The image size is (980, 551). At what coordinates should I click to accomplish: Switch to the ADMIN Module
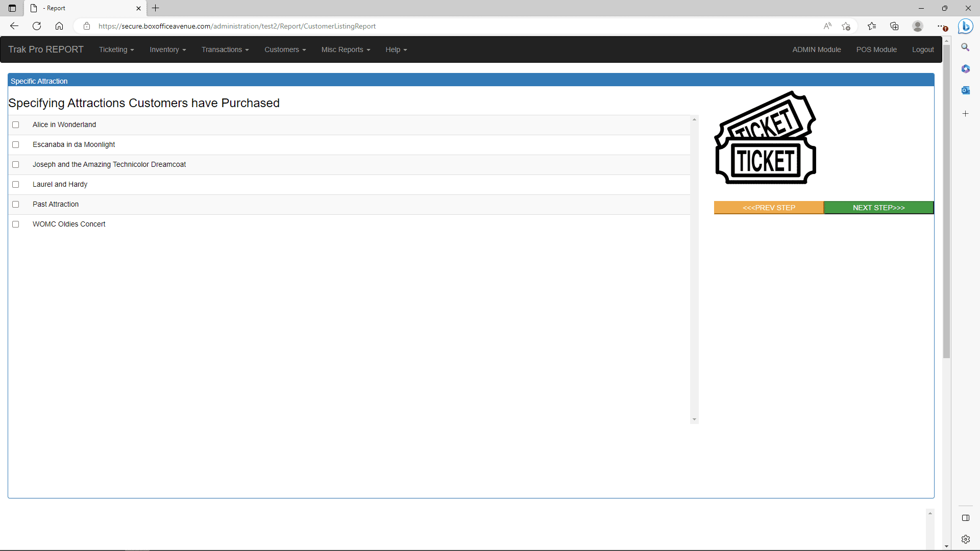(816, 49)
